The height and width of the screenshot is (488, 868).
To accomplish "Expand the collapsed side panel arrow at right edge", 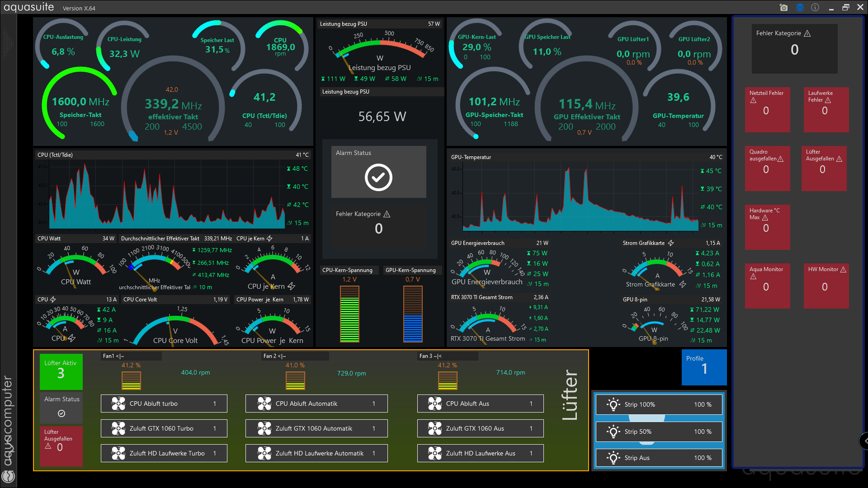I will tap(864, 441).
